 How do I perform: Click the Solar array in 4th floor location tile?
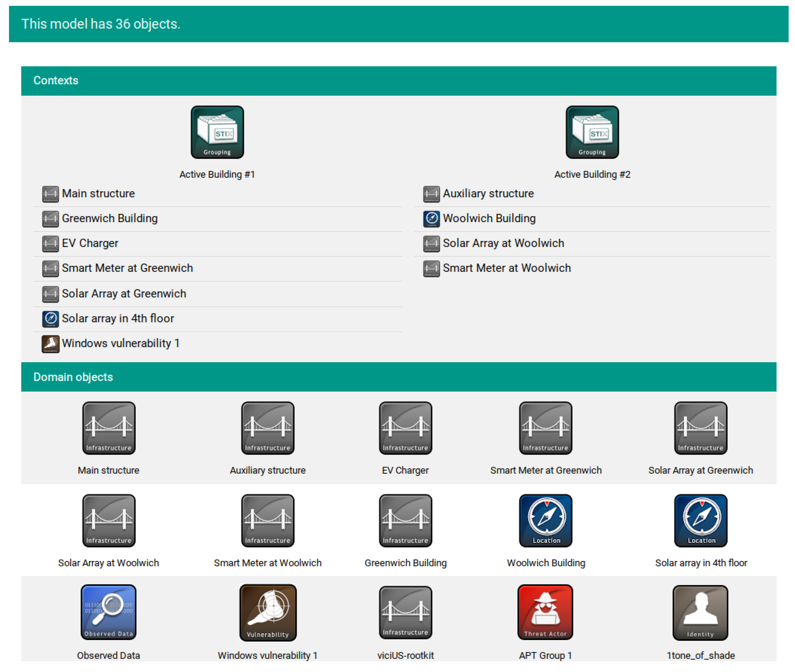coord(700,520)
